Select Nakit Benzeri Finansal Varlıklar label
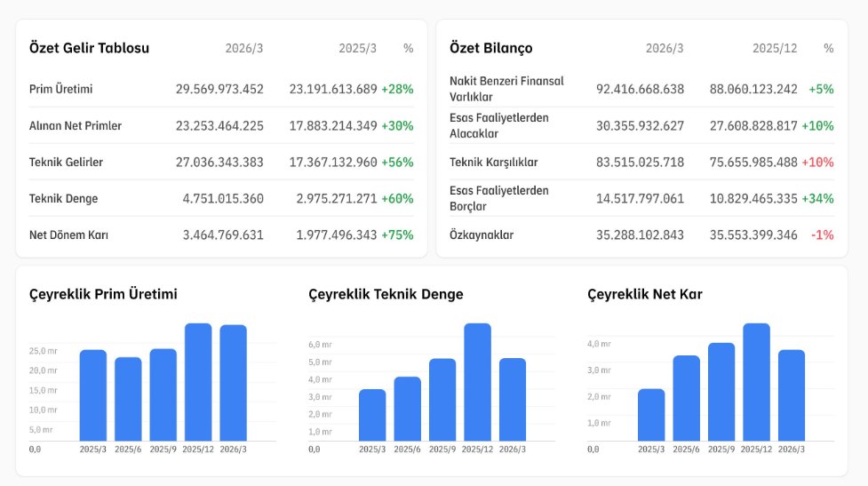Screen dimensions: 868x486 pos(506,89)
